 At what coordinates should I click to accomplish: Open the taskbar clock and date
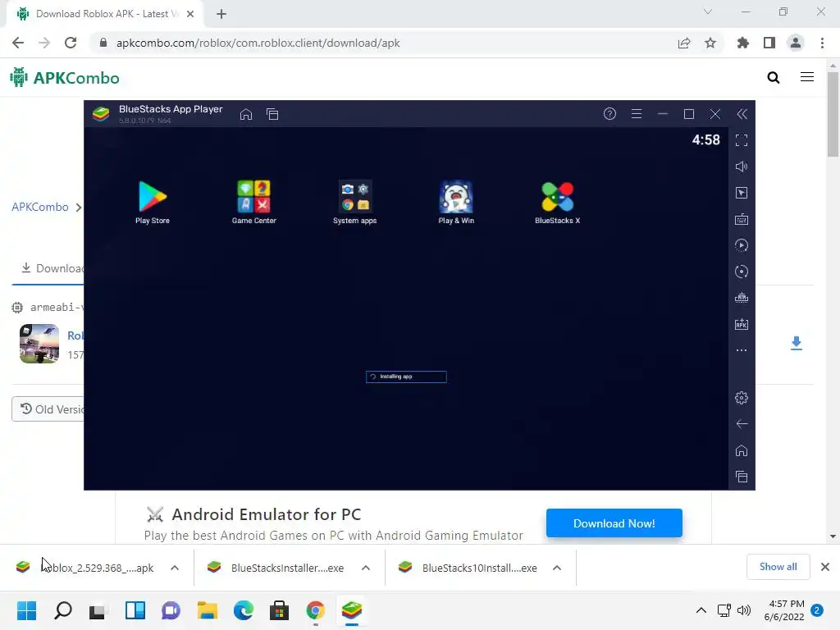point(784,610)
